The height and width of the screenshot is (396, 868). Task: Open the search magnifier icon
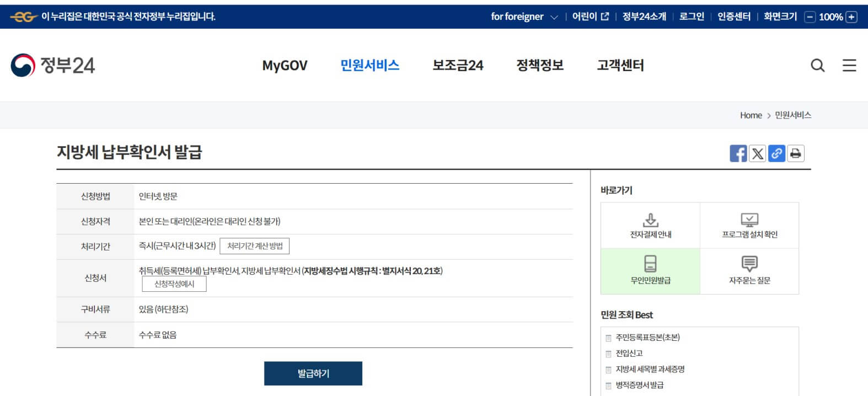817,66
